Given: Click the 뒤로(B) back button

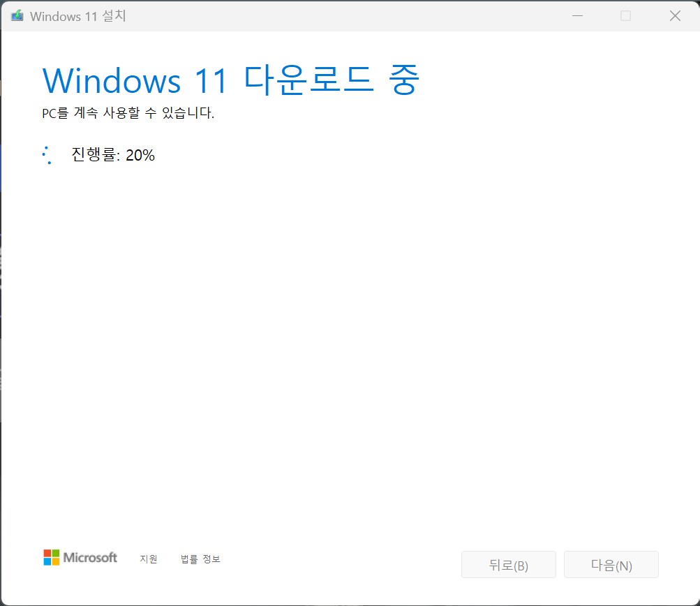Looking at the screenshot, I should point(509,565).
